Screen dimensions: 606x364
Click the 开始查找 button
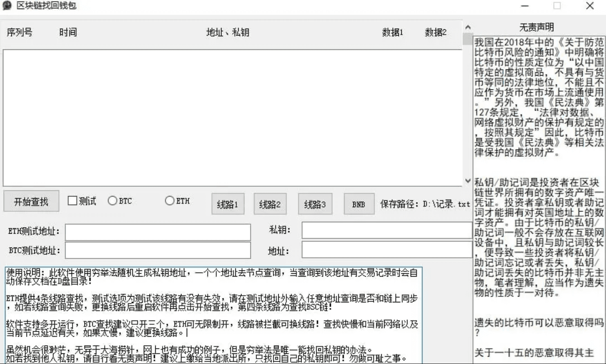coord(31,201)
